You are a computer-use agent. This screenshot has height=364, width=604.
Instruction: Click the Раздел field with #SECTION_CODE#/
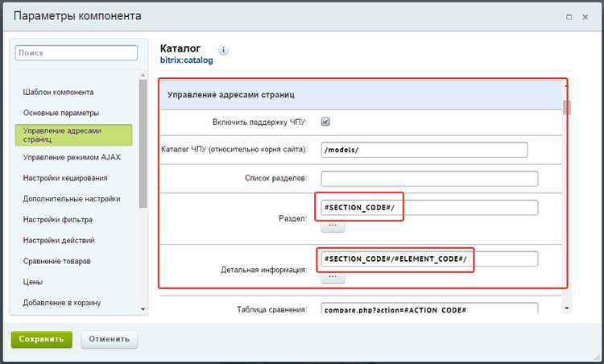[429, 208]
